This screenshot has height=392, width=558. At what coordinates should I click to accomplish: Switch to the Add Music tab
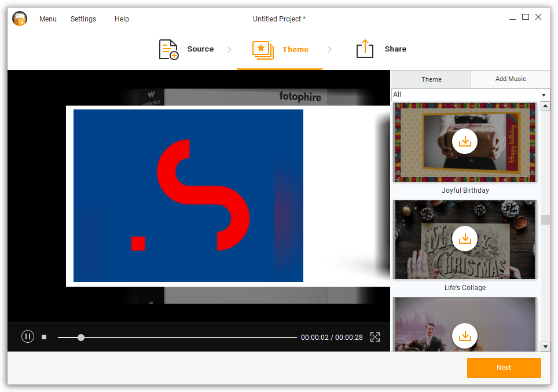click(510, 79)
